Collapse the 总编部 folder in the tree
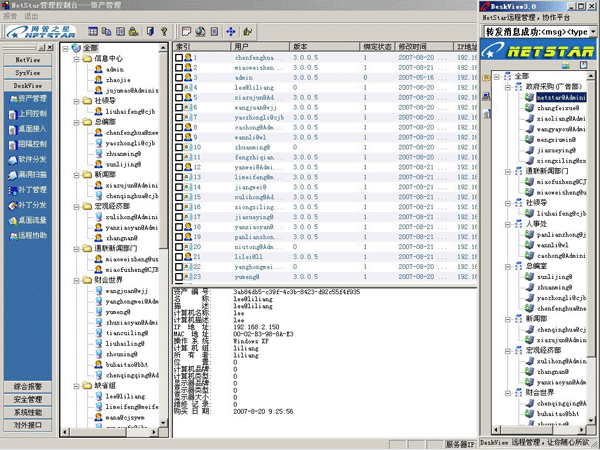The image size is (600, 450). tap(77, 122)
